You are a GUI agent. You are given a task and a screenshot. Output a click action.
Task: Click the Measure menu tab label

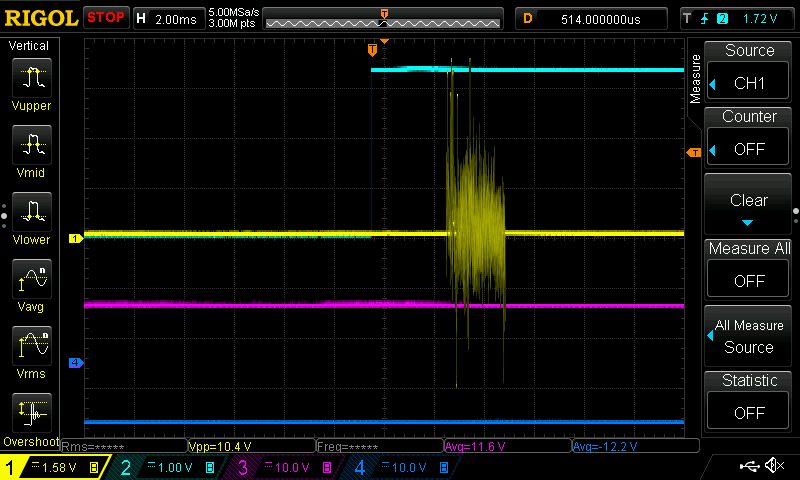click(x=695, y=79)
